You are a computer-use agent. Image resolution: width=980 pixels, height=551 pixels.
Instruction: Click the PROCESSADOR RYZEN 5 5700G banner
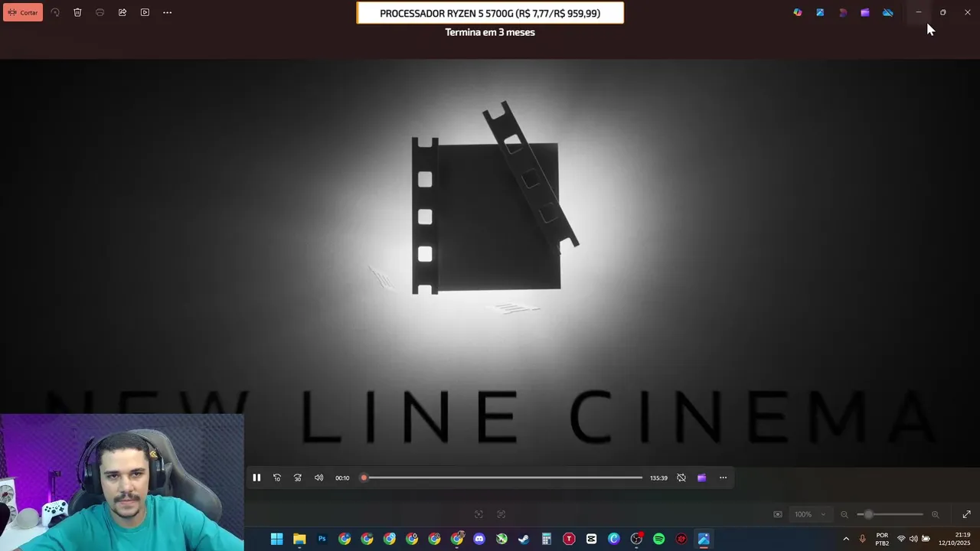490,13
